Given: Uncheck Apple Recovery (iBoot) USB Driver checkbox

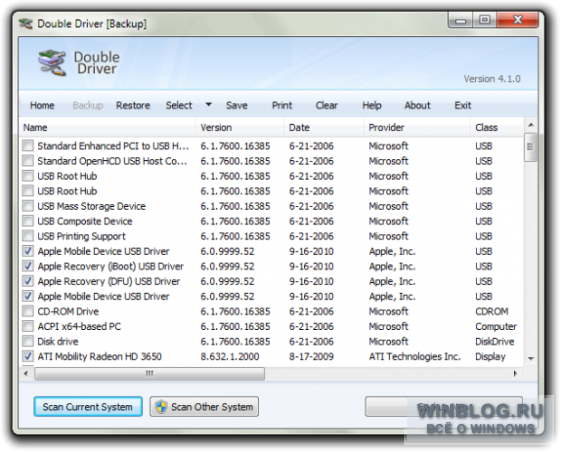Looking at the screenshot, I should [28, 266].
